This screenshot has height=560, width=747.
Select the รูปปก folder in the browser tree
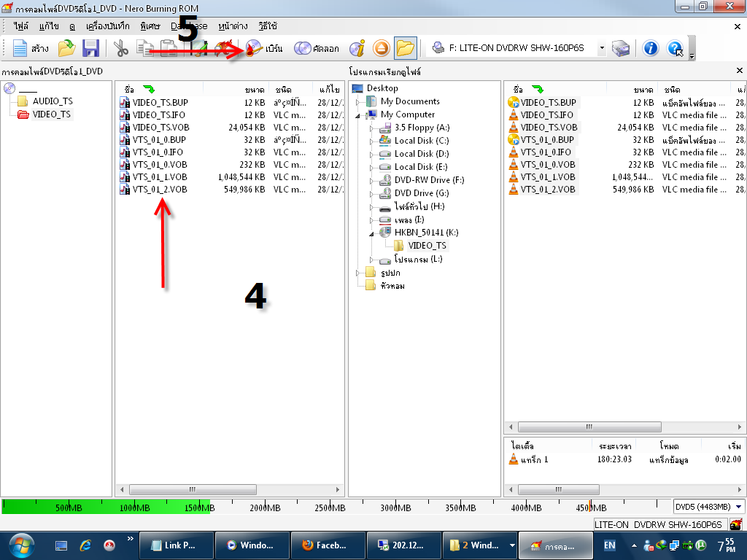[x=390, y=273]
